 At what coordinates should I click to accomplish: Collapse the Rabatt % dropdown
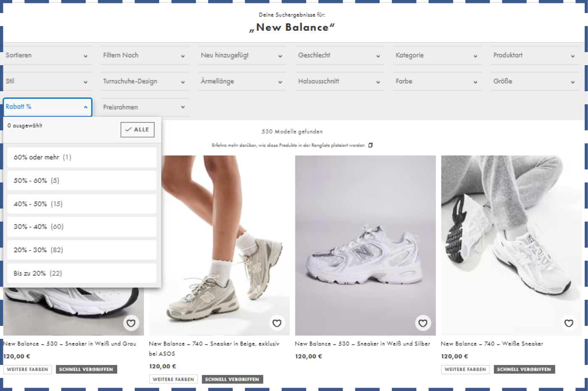(47, 107)
